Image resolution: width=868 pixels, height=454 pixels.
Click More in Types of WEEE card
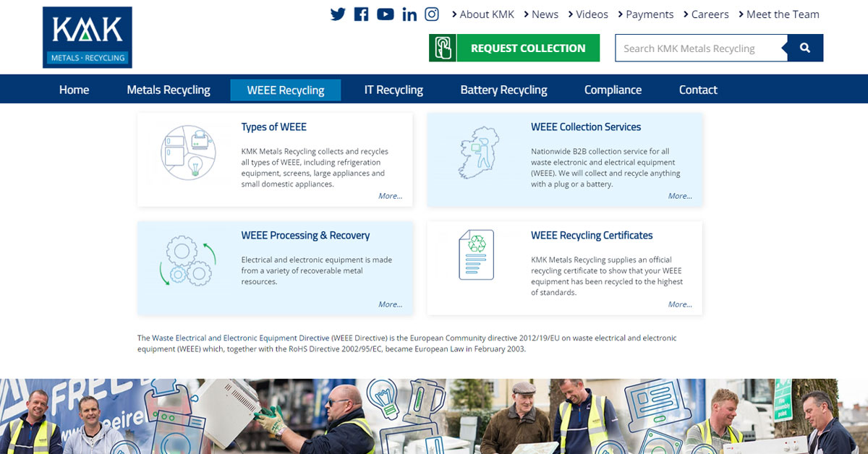(x=391, y=196)
